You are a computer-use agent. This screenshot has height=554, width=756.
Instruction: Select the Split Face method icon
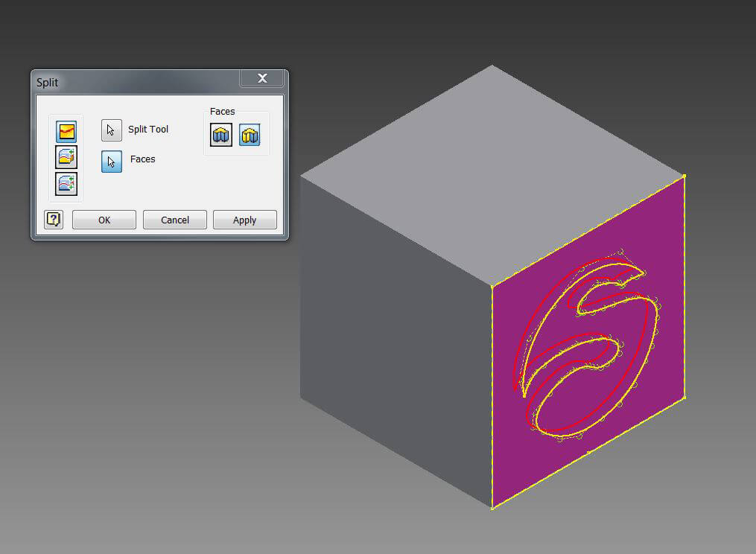(x=66, y=132)
